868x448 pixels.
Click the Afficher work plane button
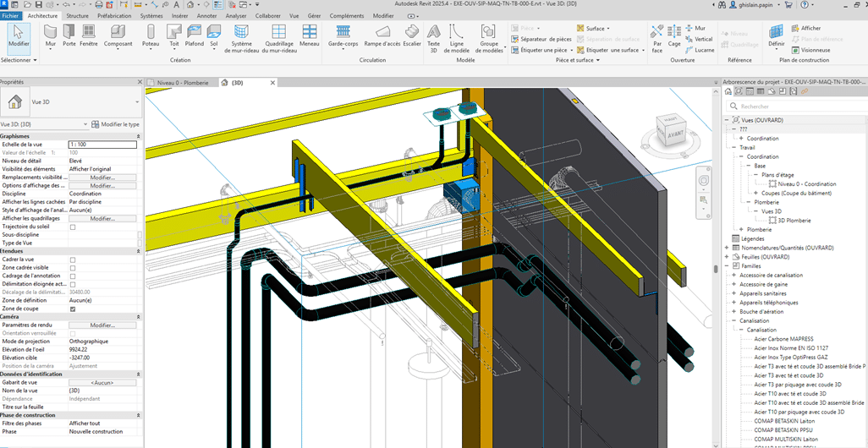(806, 28)
